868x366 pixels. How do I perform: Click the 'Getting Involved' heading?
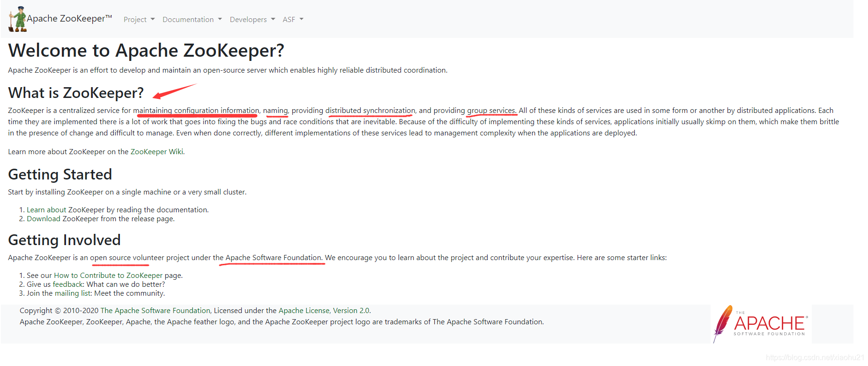coord(64,240)
